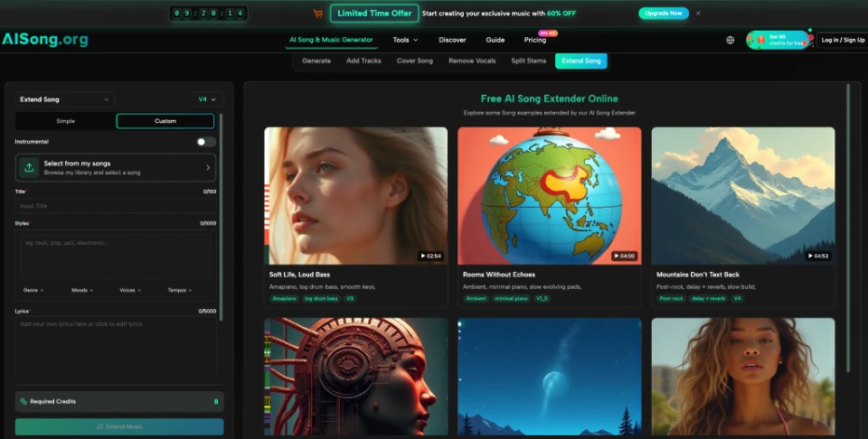This screenshot has width=868, height=439.
Task: Click the credits icon beside Required Credits
Action: (x=24, y=401)
